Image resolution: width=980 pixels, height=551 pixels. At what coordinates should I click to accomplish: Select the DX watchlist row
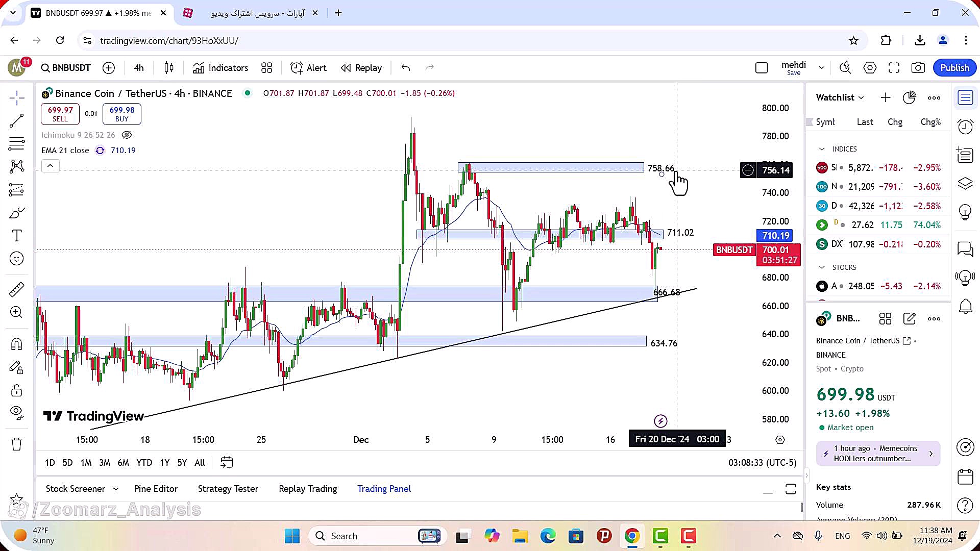[x=878, y=244]
